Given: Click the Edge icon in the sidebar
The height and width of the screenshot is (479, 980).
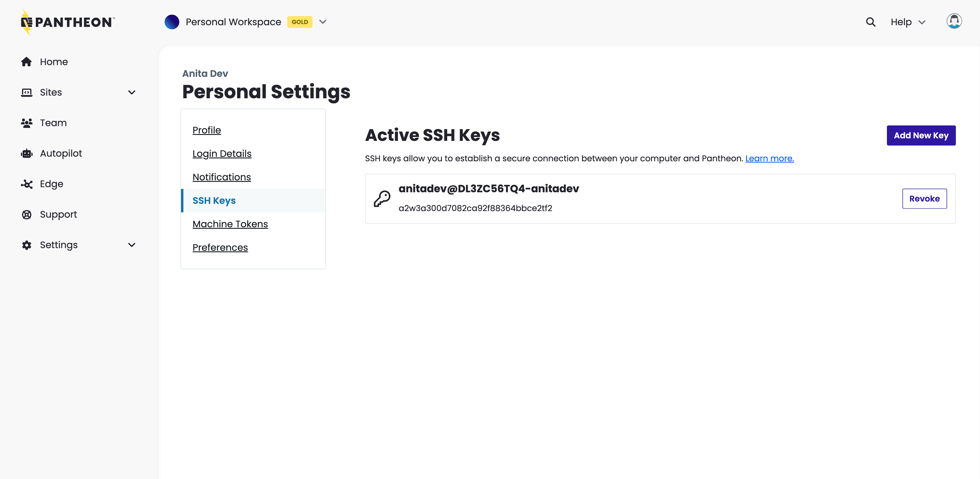Looking at the screenshot, I should point(26,184).
